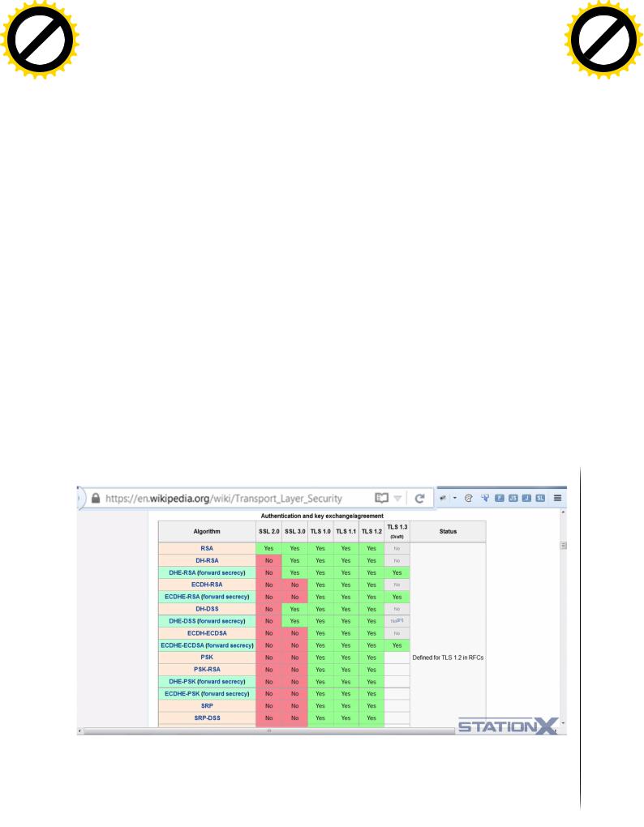Click the 'SSL 2.0' column header

(x=268, y=532)
